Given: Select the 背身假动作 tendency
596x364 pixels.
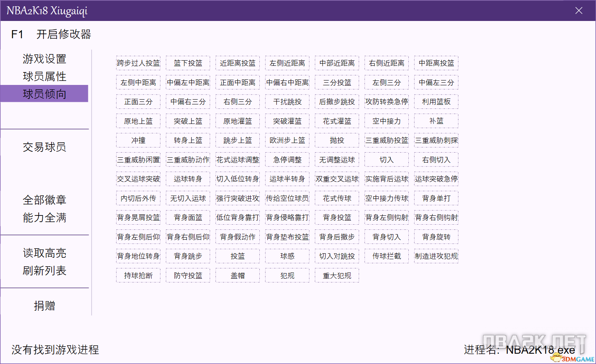Looking at the screenshot, I should 238,237.
